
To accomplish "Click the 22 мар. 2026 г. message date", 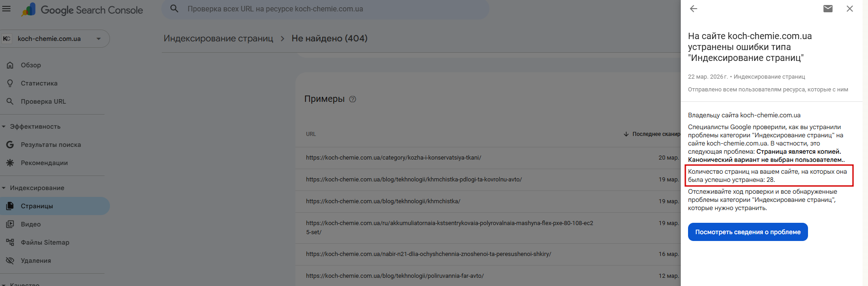I will point(708,77).
